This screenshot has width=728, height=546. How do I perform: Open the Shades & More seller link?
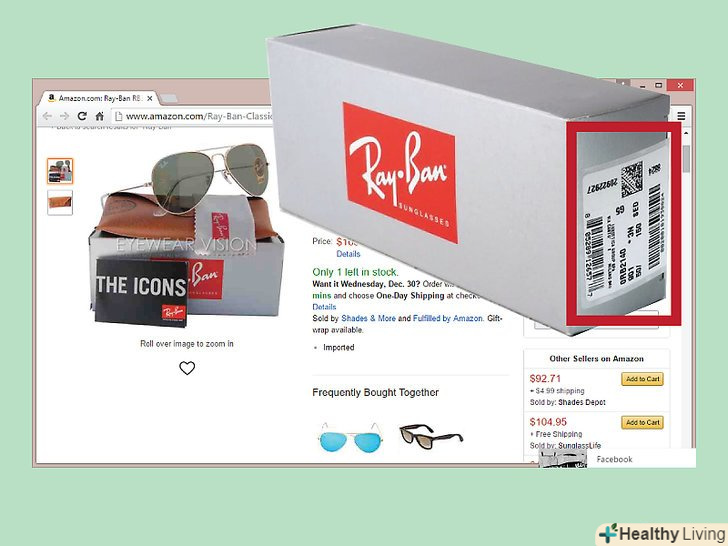coord(368,318)
